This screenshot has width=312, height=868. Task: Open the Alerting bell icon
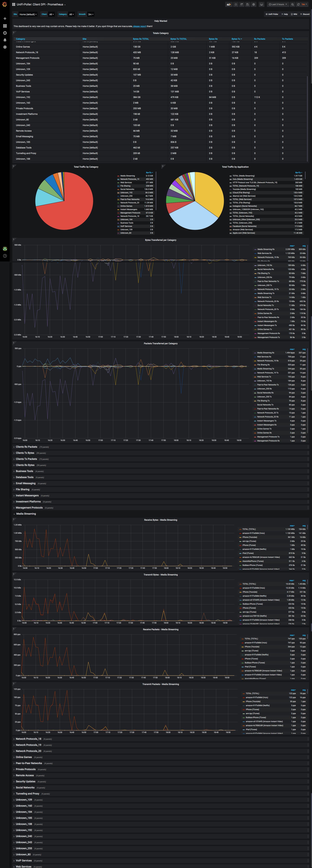5,40
